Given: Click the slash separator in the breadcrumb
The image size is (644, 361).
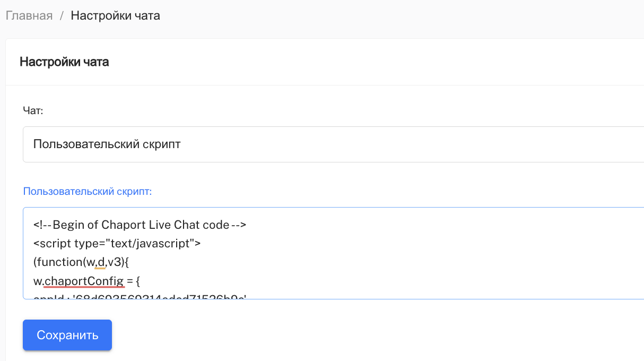Looking at the screenshot, I should click(62, 15).
